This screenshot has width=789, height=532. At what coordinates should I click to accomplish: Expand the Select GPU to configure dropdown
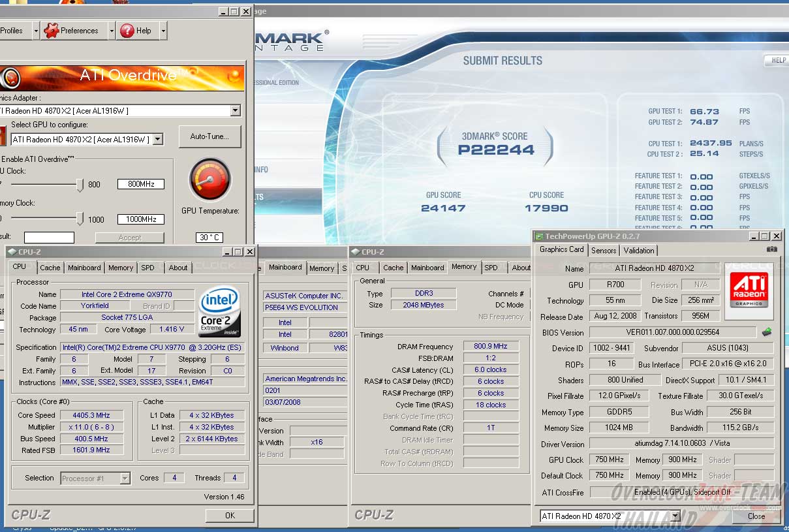pyautogui.click(x=157, y=139)
